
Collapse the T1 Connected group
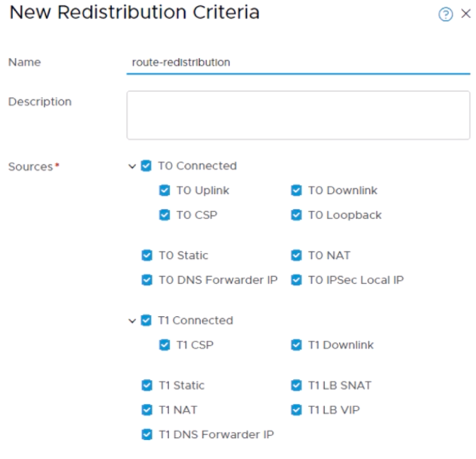[x=132, y=321]
